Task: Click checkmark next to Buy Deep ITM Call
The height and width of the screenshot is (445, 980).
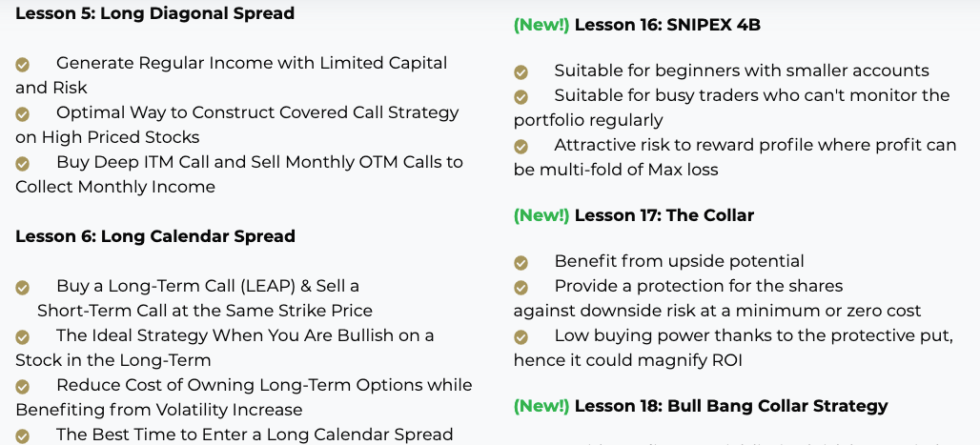Action: (x=23, y=164)
